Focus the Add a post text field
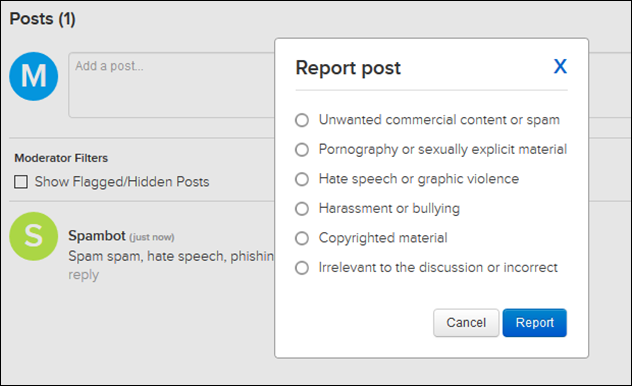 [x=171, y=85]
